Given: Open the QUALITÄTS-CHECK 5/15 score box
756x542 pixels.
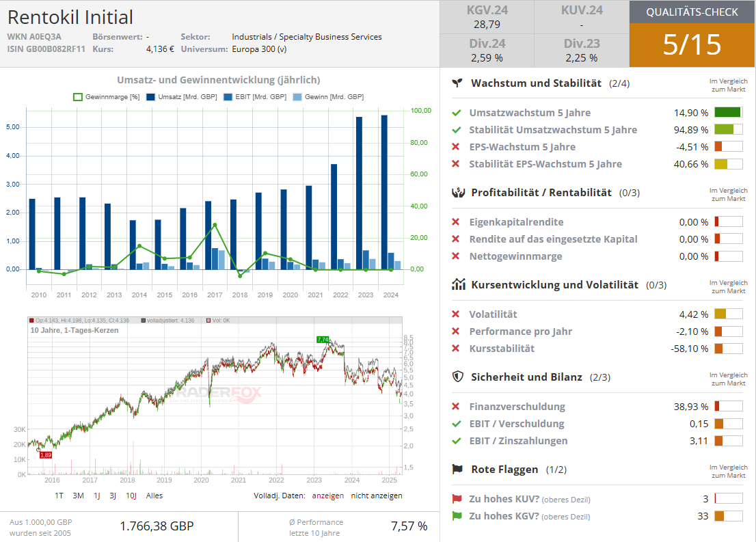Looking at the screenshot, I should click(692, 33).
